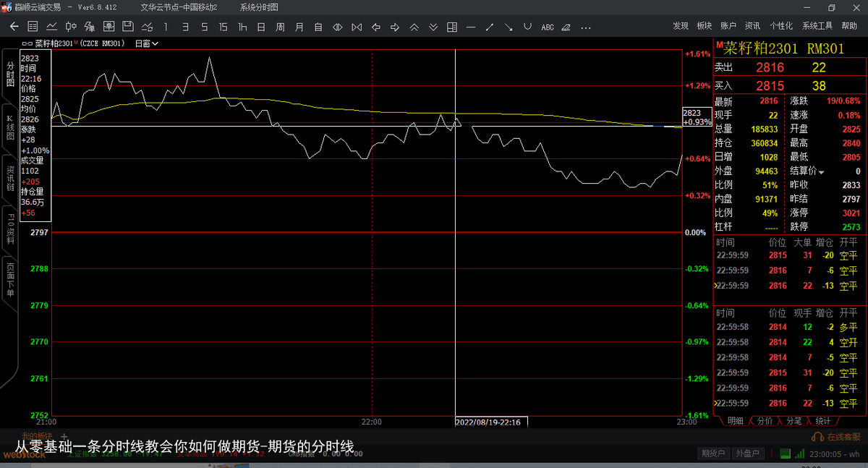
Task: Open the quote list icon in toolbar
Action: [x=33, y=27]
